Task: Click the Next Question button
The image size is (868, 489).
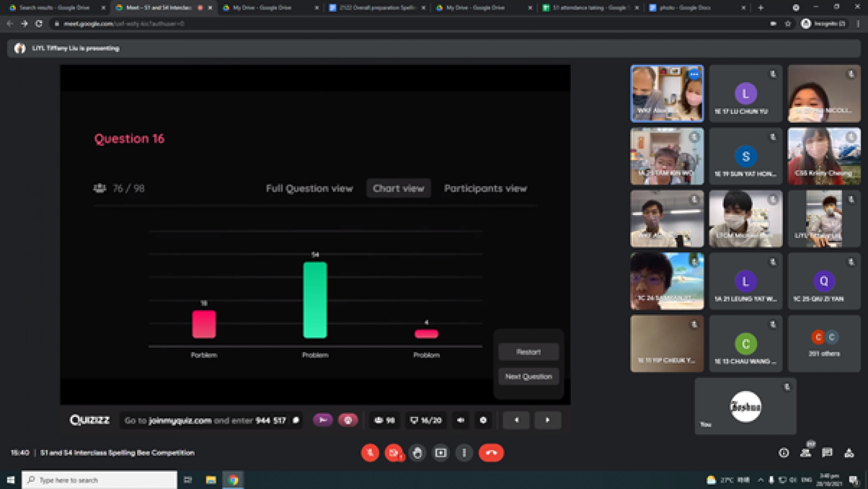Action: (x=528, y=376)
